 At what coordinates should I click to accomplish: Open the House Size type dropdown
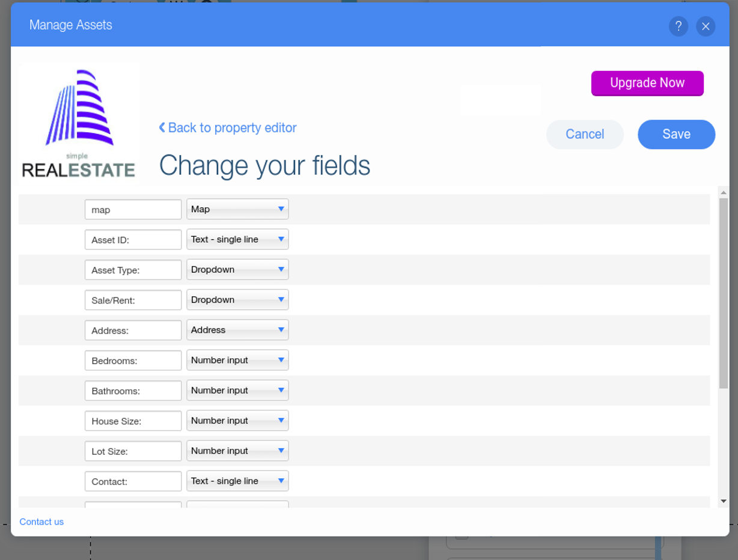(x=237, y=421)
